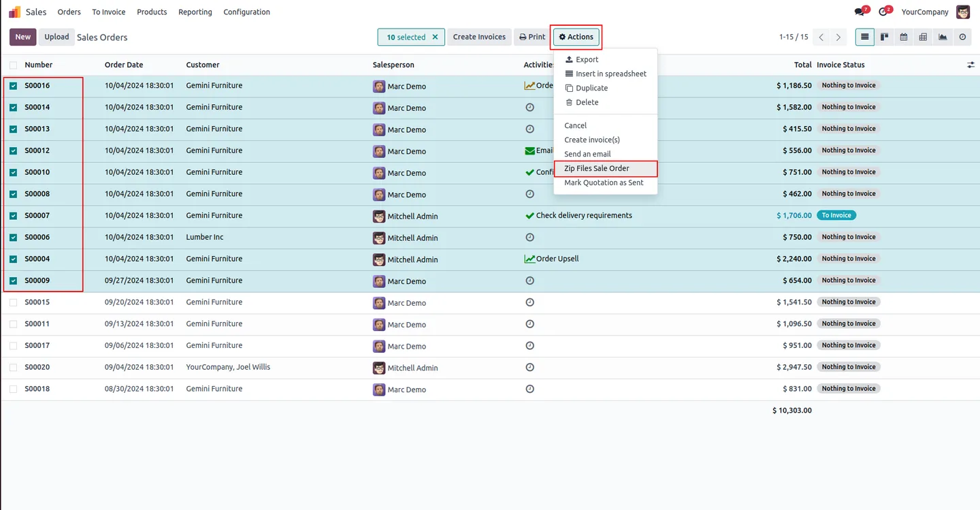This screenshot has width=980, height=510.
Task: Uncheck the S00009 row checkbox
Action: pos(14,281)
